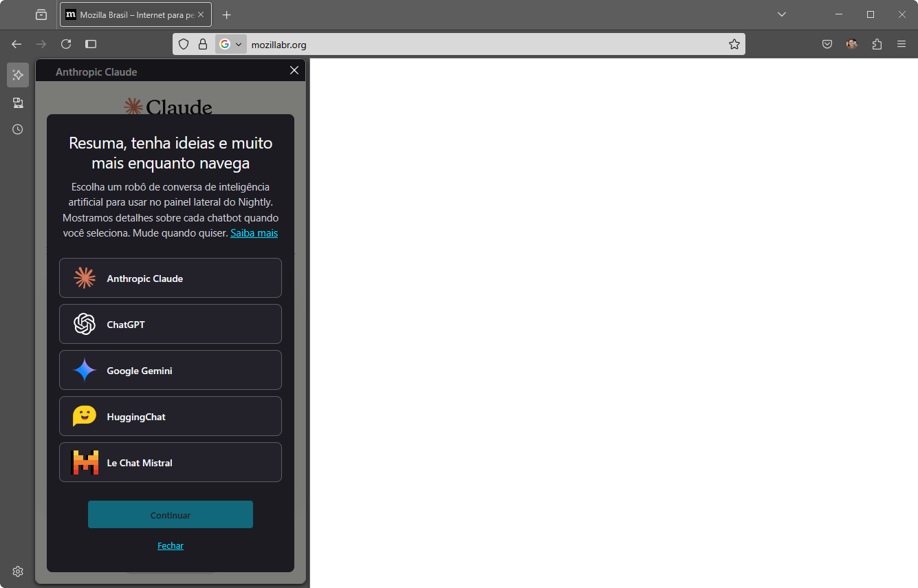Click the tracking protection shield icon
The height and width of the screenshot is (588, 918).
[x=184, y=44]
